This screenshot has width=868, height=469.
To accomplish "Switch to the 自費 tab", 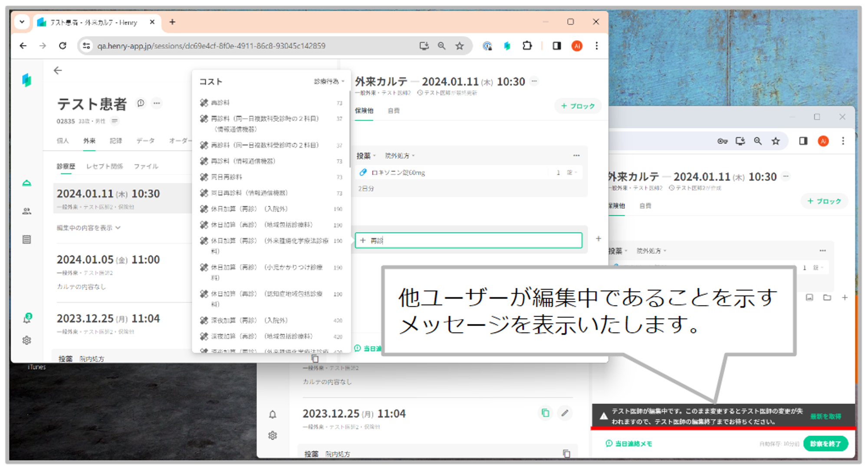I will point(394,111).
